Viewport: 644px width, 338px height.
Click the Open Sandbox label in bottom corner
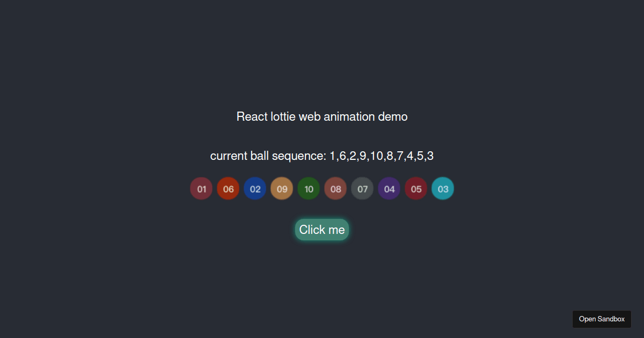(x=602, y=319)
